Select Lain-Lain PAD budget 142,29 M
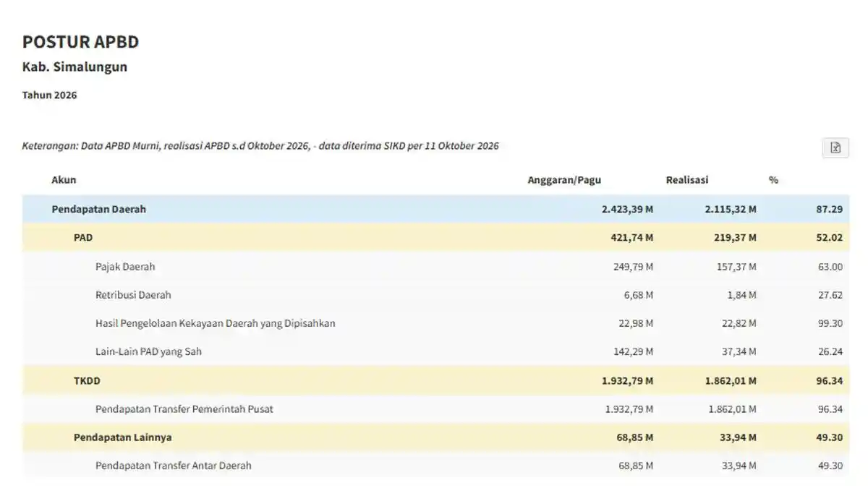Screen dimensions: 868x488 click(634, 353)
